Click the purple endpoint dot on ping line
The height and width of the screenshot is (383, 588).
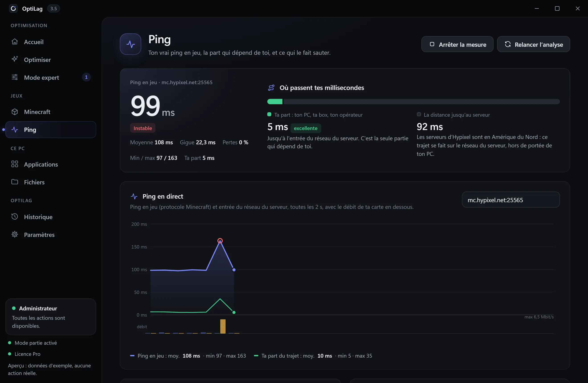coord(234,270)
